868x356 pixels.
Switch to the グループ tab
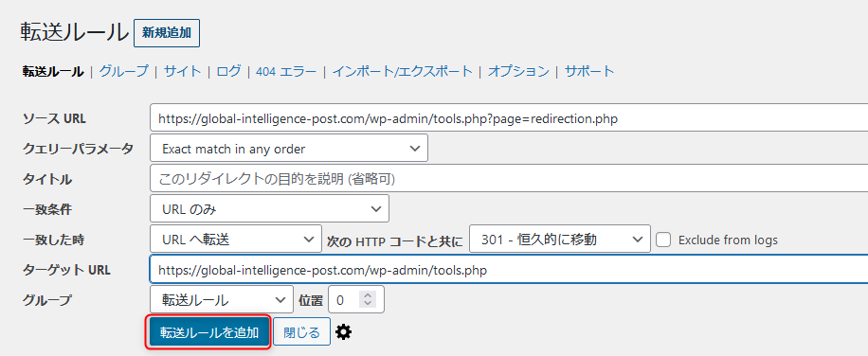tap(124, 71)
